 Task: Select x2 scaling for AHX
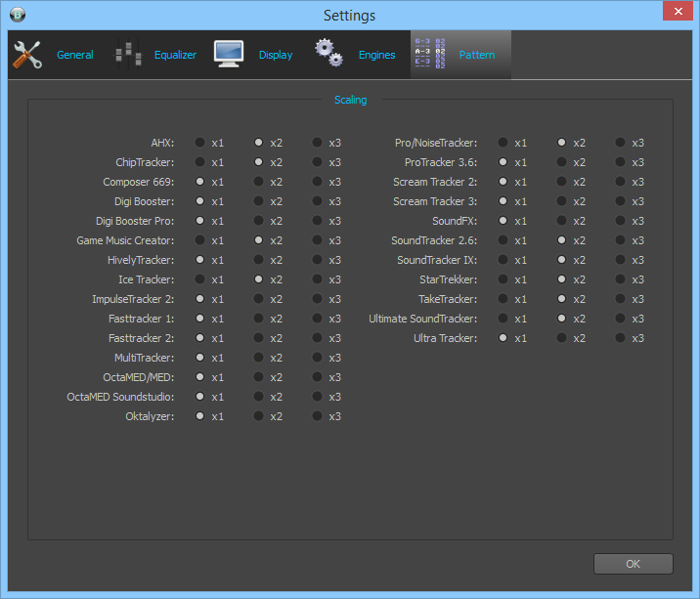258,143
